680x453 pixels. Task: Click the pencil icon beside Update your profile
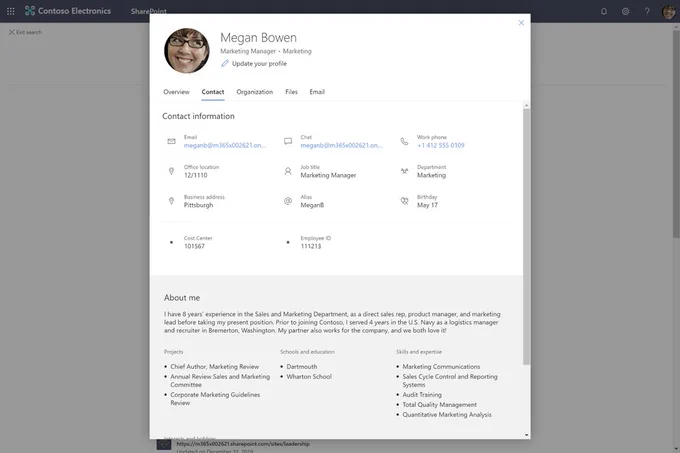coord(225,63)
